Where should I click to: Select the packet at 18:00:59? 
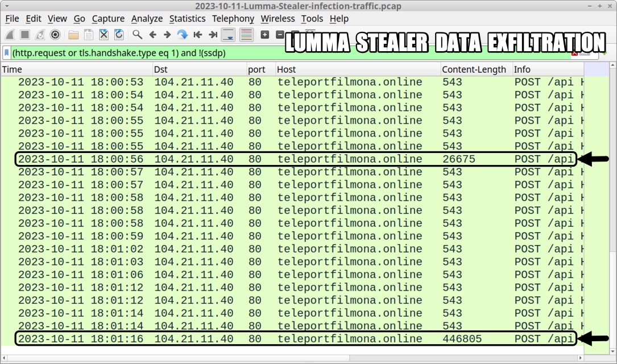(292, 236)
